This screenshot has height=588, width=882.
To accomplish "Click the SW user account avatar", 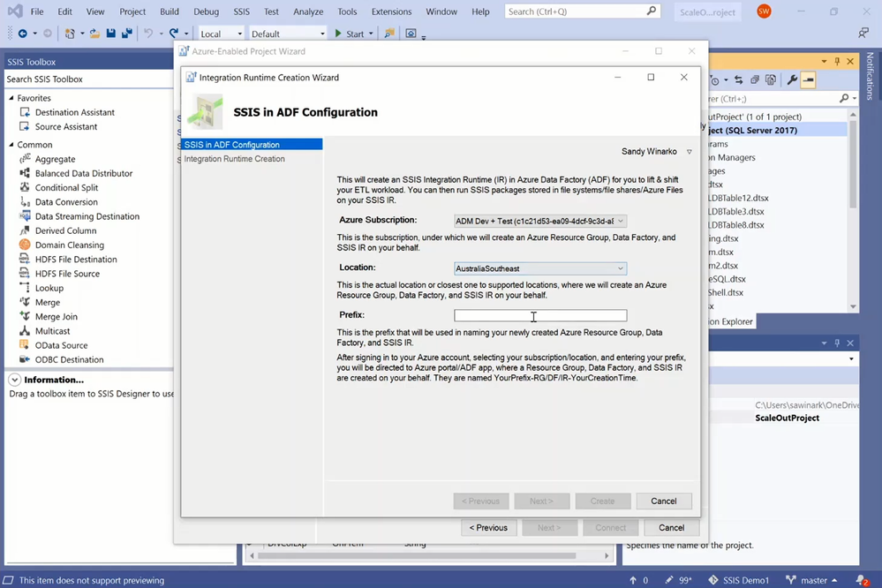I will coord(764,11).
